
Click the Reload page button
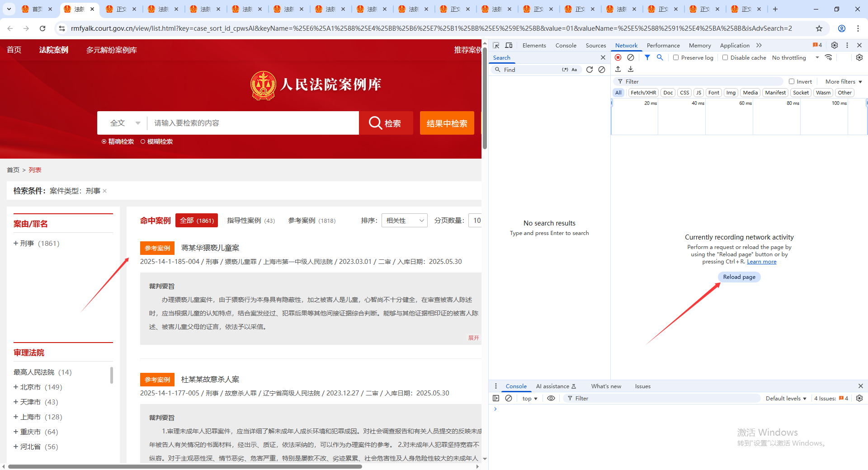(739, 277)
